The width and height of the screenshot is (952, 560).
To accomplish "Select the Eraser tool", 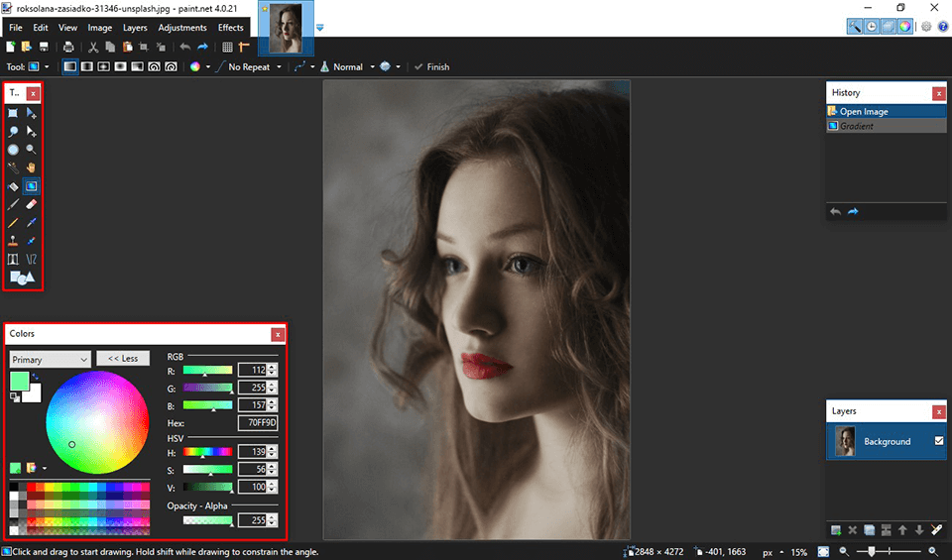I will pos(32,203).
